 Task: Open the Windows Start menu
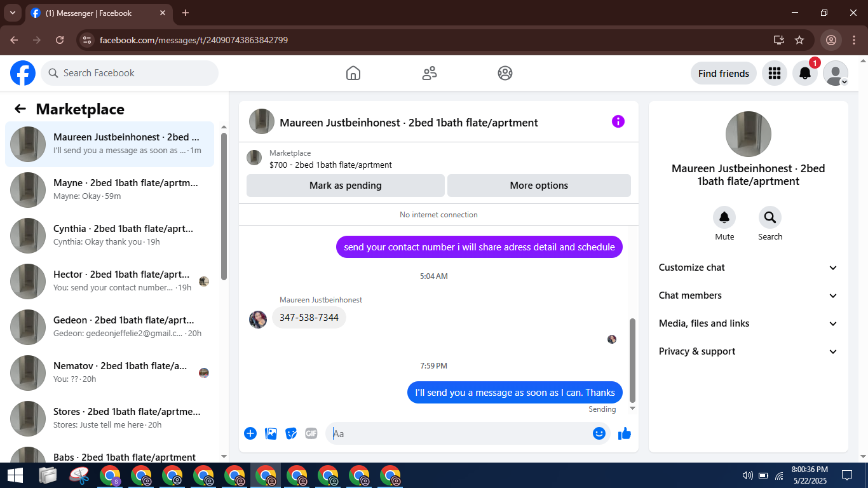(x=15, y=475)
